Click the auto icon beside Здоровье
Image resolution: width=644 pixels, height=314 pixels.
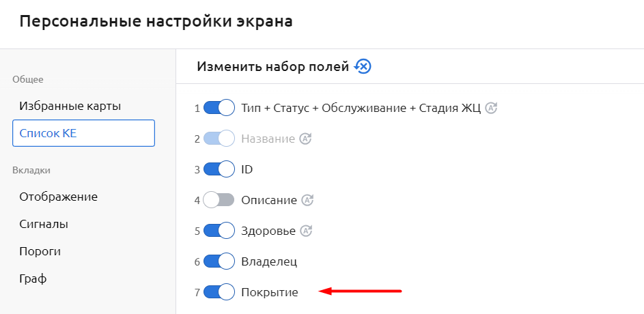coord(306,231)
